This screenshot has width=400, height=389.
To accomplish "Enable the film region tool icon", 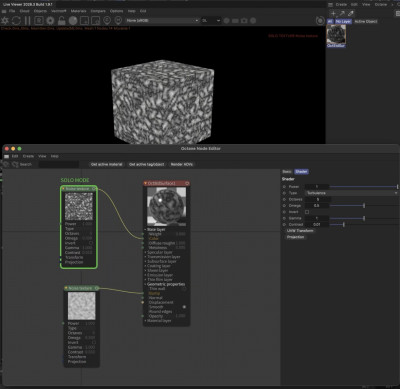I will click(96, 21).
